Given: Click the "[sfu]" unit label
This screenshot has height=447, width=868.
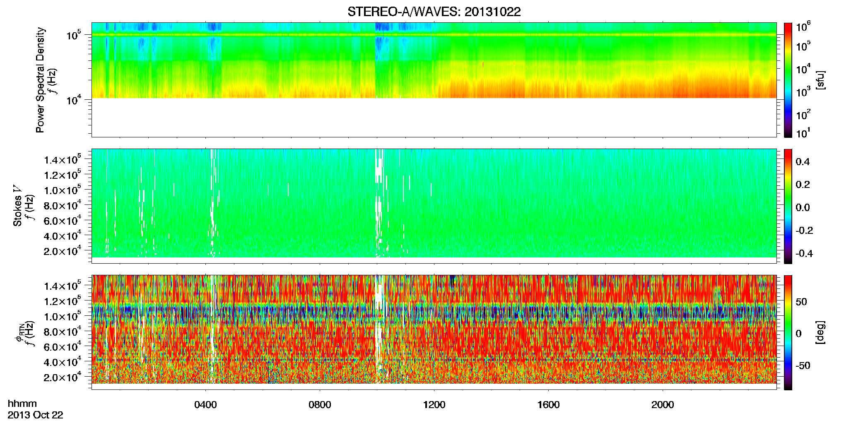Looking at the screenshot, I should pos(820,80).
